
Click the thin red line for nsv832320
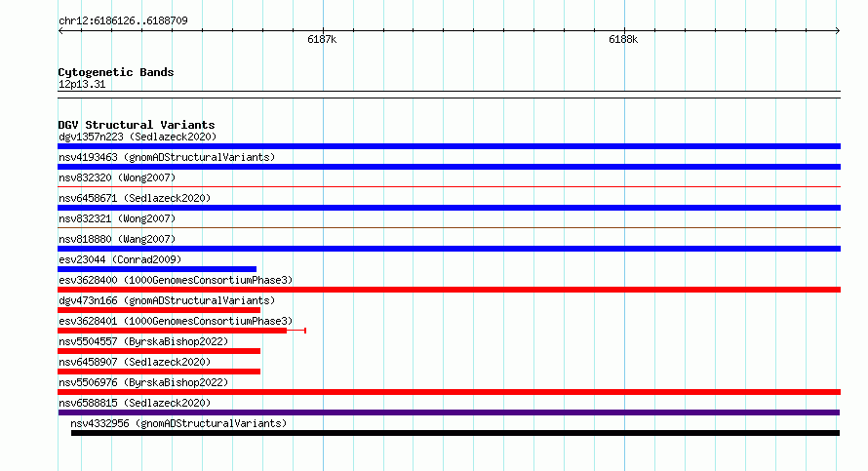coord(449,187)
